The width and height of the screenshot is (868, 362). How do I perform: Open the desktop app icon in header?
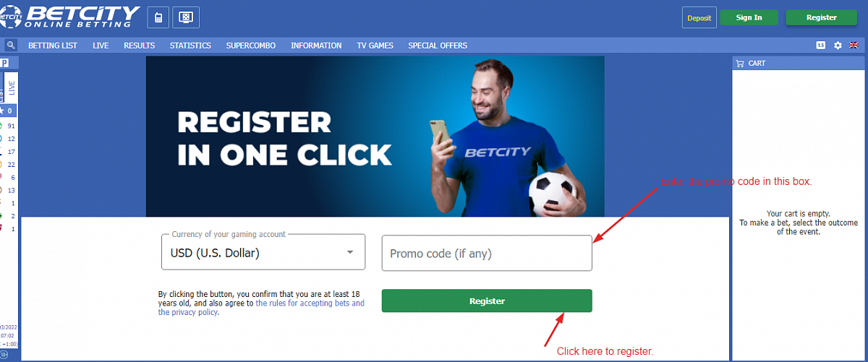click(x=187, y=17)
